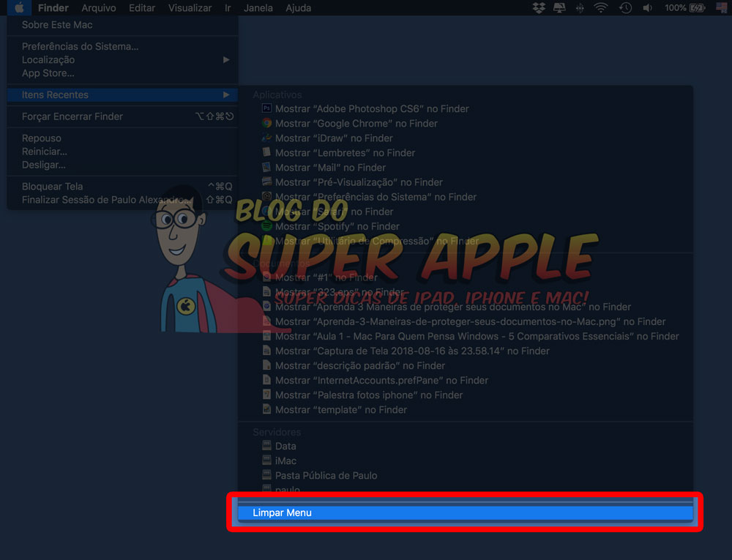Screen dimensions: 732x560
Task: Open the display mirroring menu bar icon
Action: coord(559,8)
